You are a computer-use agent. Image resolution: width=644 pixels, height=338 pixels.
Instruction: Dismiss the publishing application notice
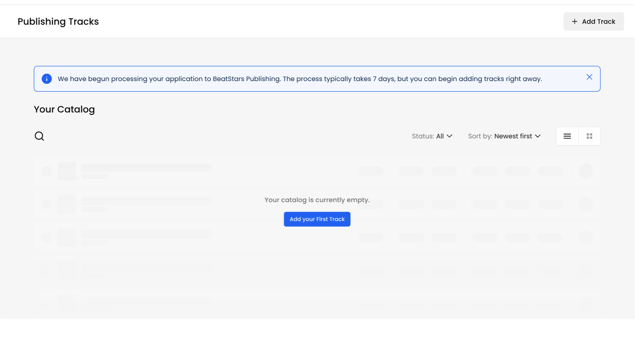pos(589,77)
